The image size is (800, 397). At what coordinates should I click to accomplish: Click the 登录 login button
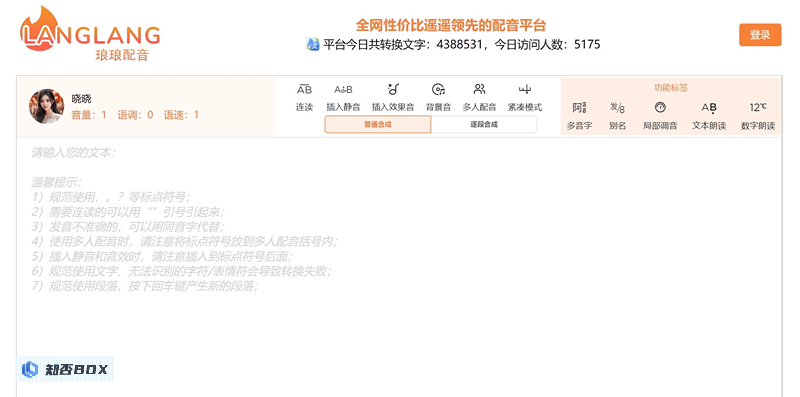coord(760,35)
